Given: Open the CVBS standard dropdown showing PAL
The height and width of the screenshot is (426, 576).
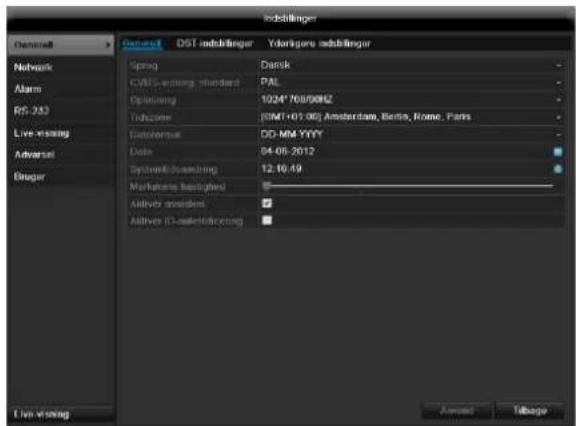Looking at the screenshot, I should tap(411, 82).
